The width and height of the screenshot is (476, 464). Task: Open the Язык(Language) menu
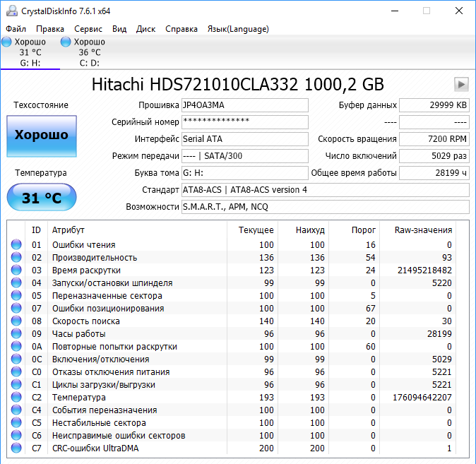[238, 29]
